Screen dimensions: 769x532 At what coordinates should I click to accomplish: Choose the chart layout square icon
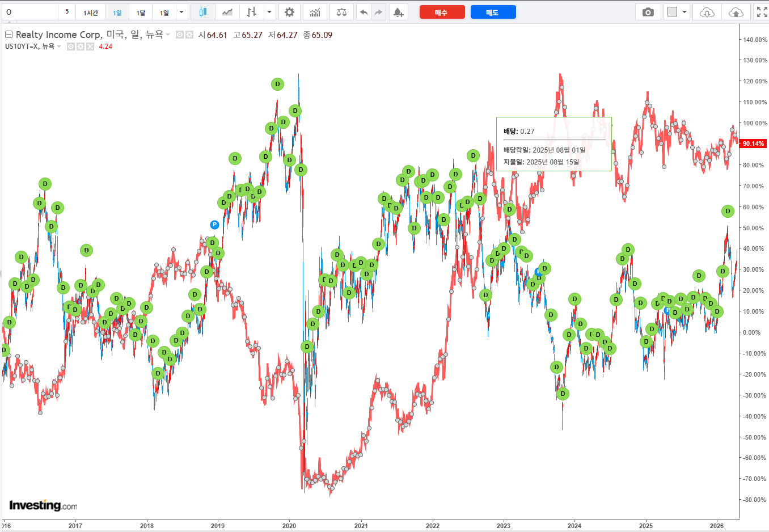tap(673, 12)
